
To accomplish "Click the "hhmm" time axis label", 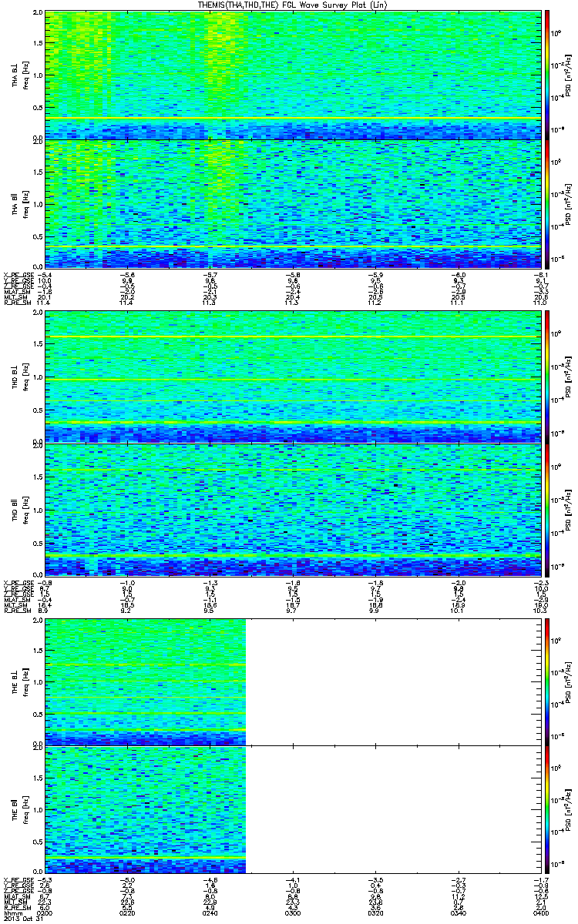I will point(12,912).
